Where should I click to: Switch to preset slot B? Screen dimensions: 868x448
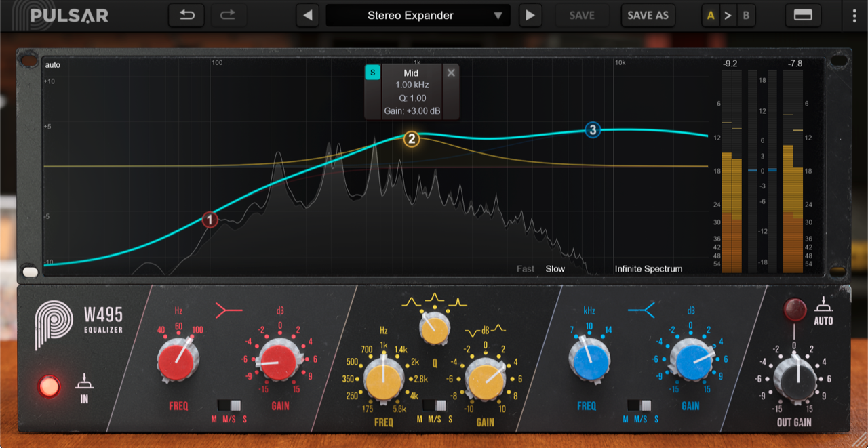(746, 15)
